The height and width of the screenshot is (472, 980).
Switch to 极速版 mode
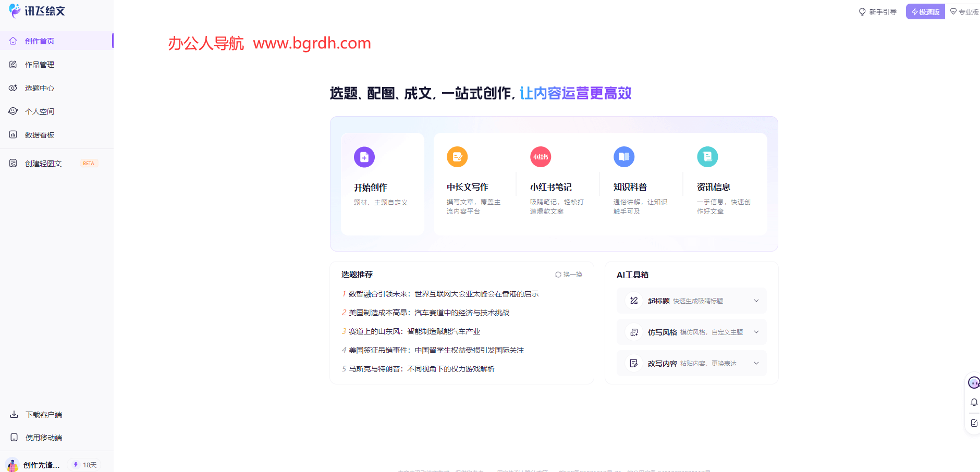(x=925, y=11)
